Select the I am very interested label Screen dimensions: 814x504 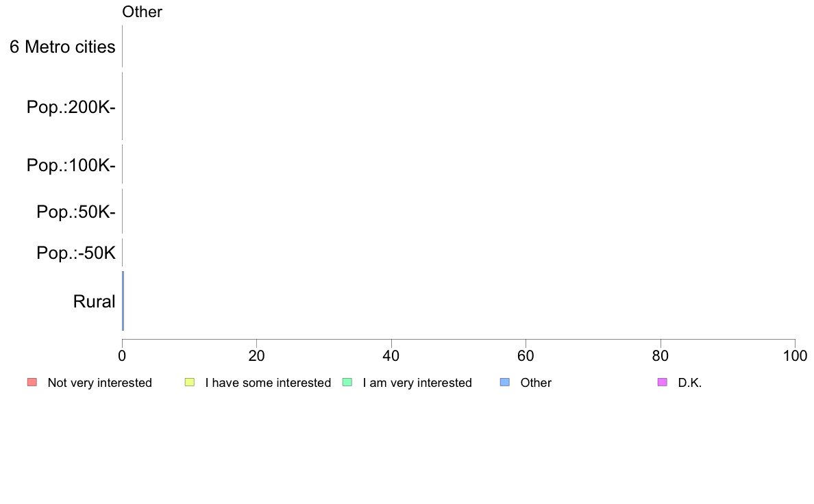click(x=417, y=383)
